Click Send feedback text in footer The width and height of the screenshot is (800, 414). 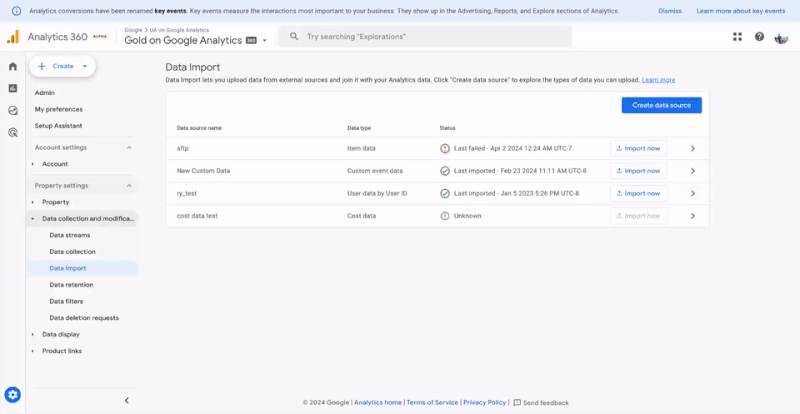tap(546, 403)
